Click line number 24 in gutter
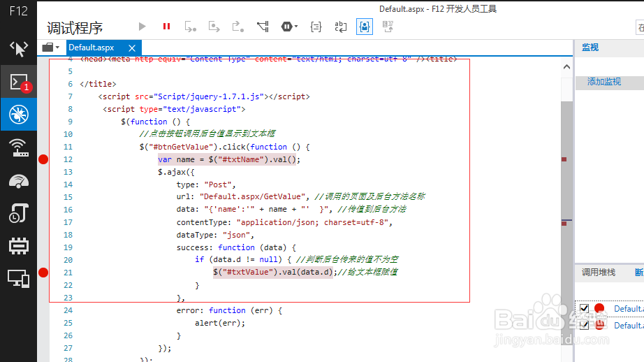The image size is (644, 362). click(x=68, y=310)
